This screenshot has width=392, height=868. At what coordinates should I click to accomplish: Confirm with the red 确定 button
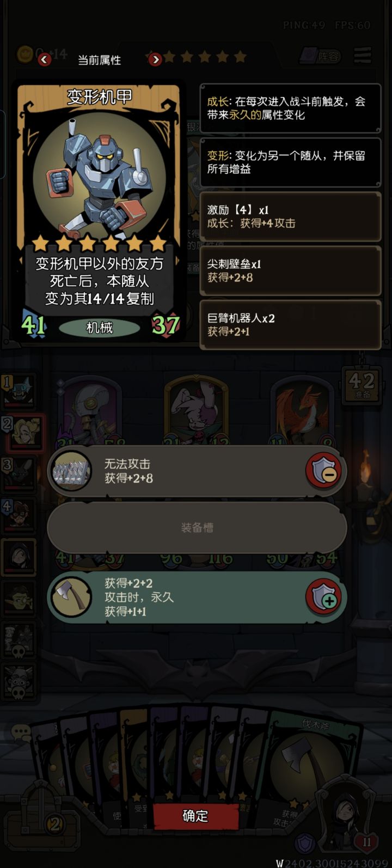195,816
